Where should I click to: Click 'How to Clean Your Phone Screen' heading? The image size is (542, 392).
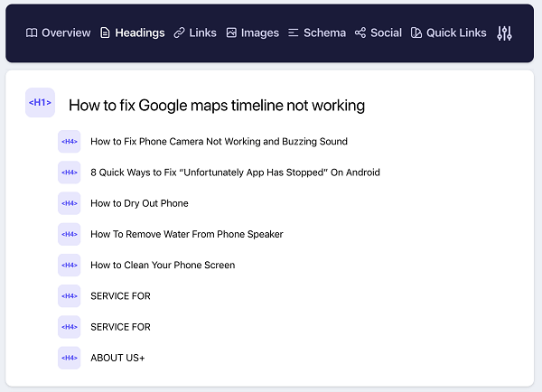(163, 265)
